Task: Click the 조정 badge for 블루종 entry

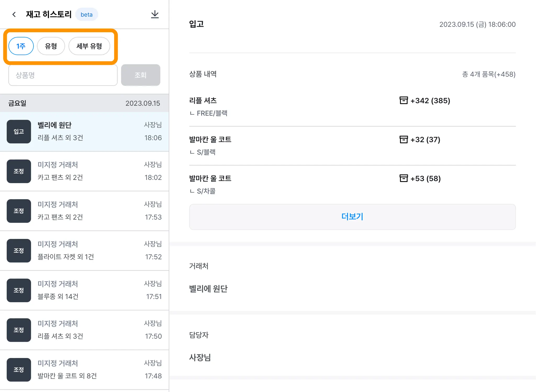Action: pyautogui.click(x=19, y=290)
